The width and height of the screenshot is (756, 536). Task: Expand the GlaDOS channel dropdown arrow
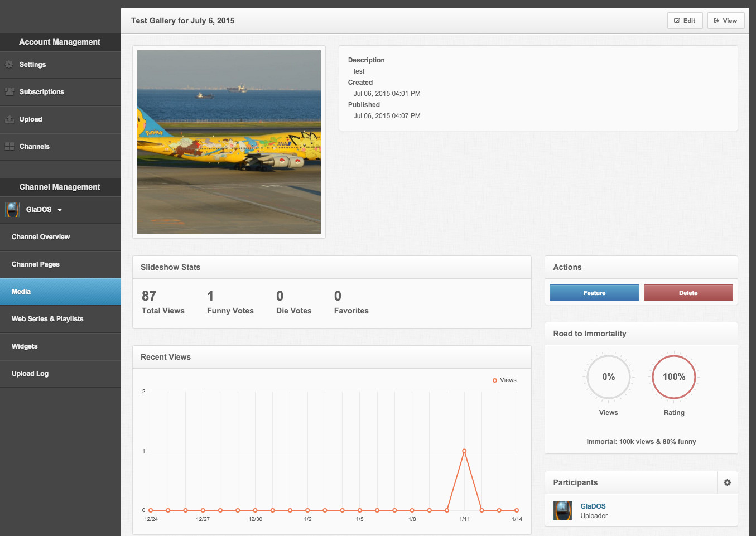tap(60, 210)
